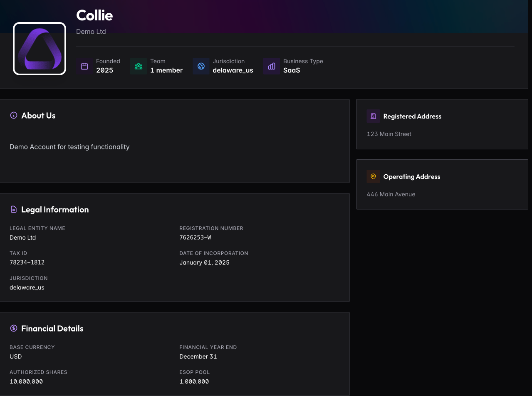Viewport: 532px width, 396px height.
Task: Click the Operating Address map pin icon
Action: pyautogui.click(x=373, y=176)
